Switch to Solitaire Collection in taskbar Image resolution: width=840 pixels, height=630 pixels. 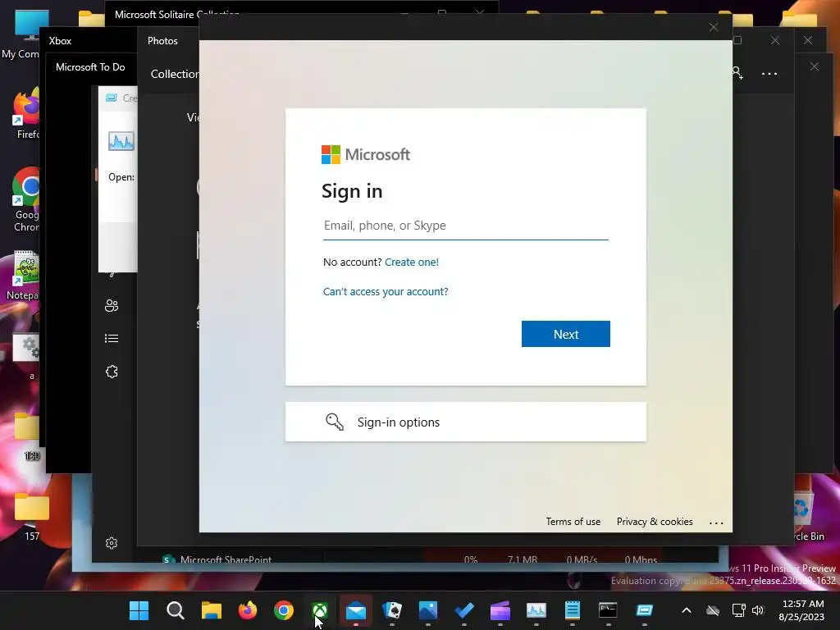[x=392, y=610]
